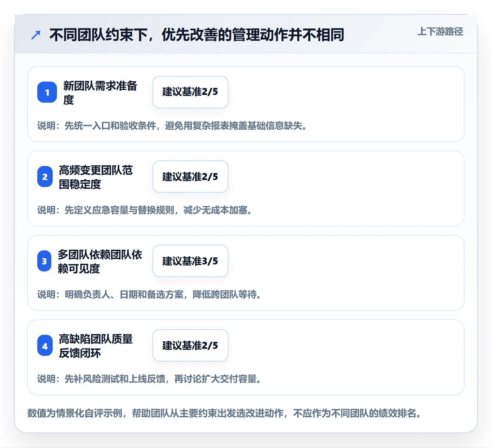Image resolution: width=492 pixels, height=448 pixels.
Task: Click the note starting 说明：明确负责人、日期和备选方案
Action: (149, 294)
